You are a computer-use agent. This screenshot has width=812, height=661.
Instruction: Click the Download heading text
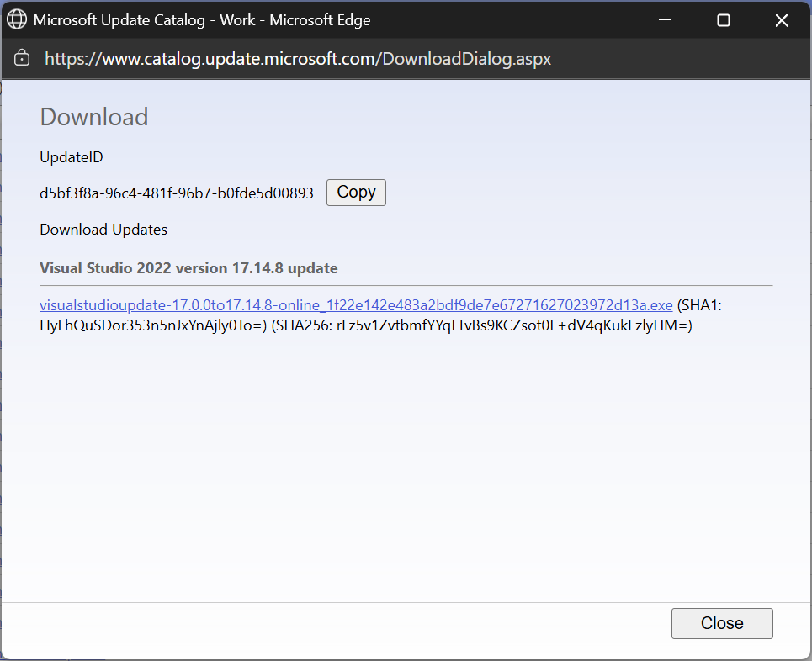(94, 116)
